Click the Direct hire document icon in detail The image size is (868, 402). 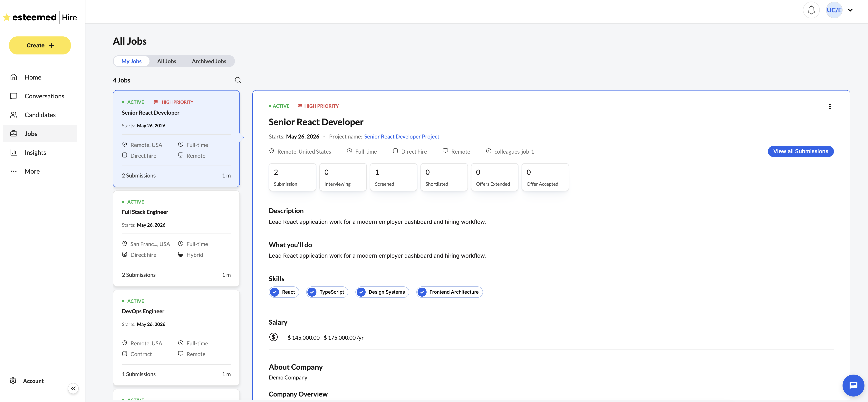point(395,151)
